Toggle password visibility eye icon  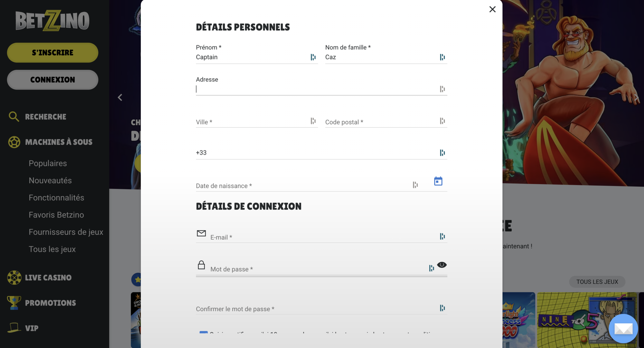pyautogui.click(x=442, y=265)
